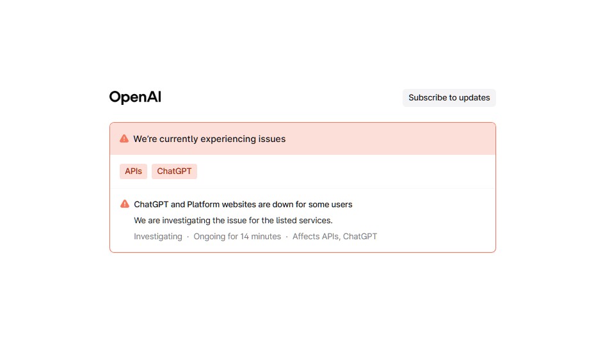
Task: Open Subscribe to updates
Action: pyautogui.click(x=449, y=98)
